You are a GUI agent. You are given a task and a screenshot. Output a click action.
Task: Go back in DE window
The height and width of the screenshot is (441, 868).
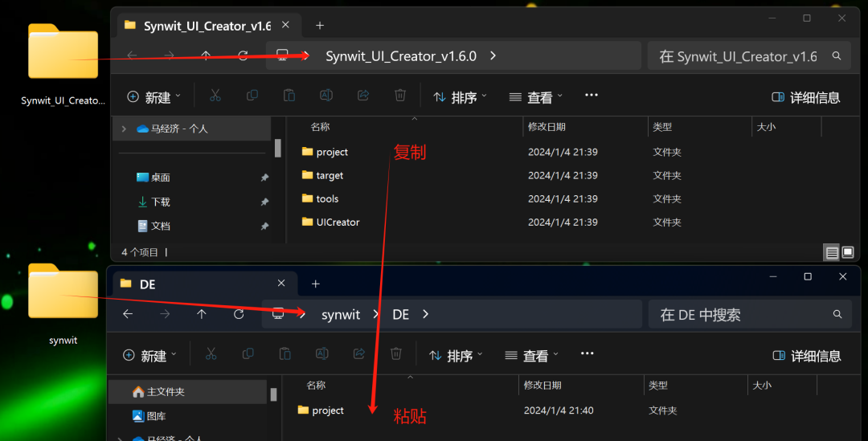point(128,314)
